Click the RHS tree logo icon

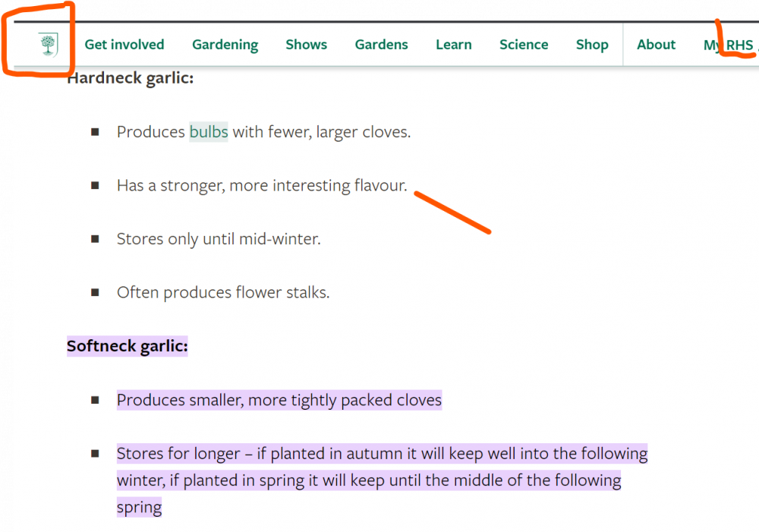tap(48, 45)
